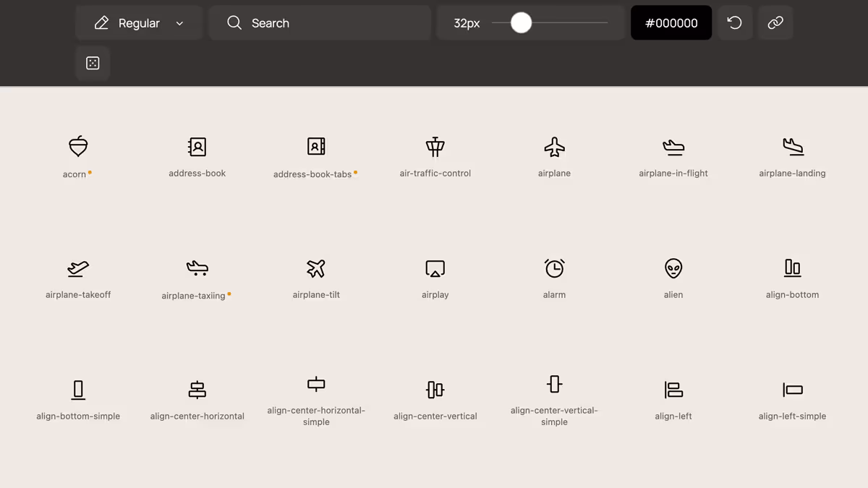Click the reset/undo button
This screenshot has width=868, height=488.
tap(735, 22)
